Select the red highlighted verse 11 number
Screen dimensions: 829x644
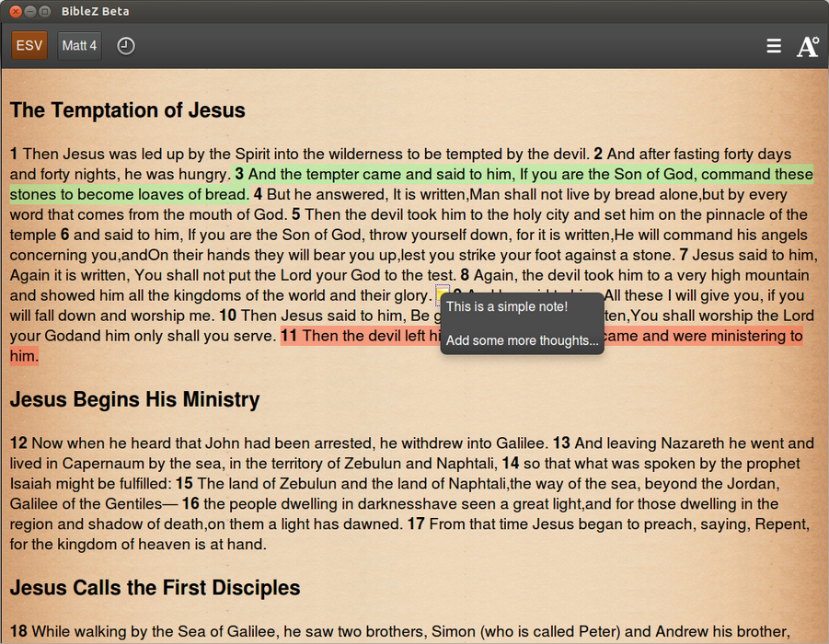point(289,336)
